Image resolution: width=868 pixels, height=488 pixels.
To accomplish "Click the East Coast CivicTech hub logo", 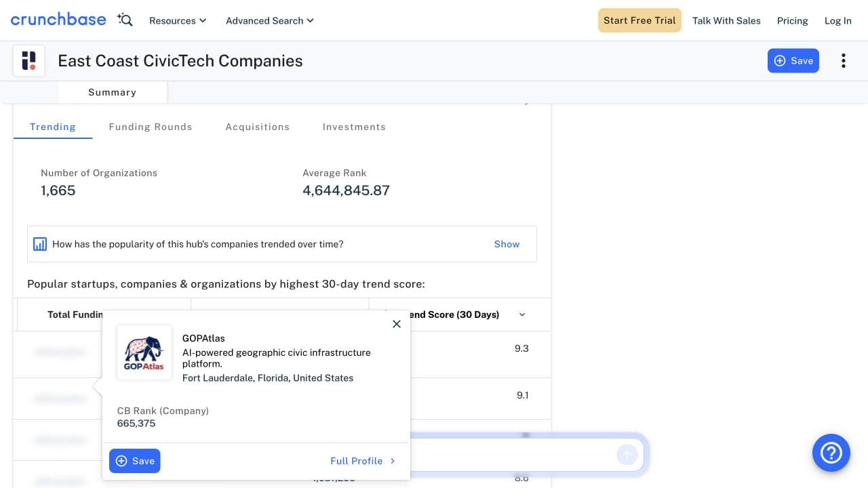I will [29, 60].
